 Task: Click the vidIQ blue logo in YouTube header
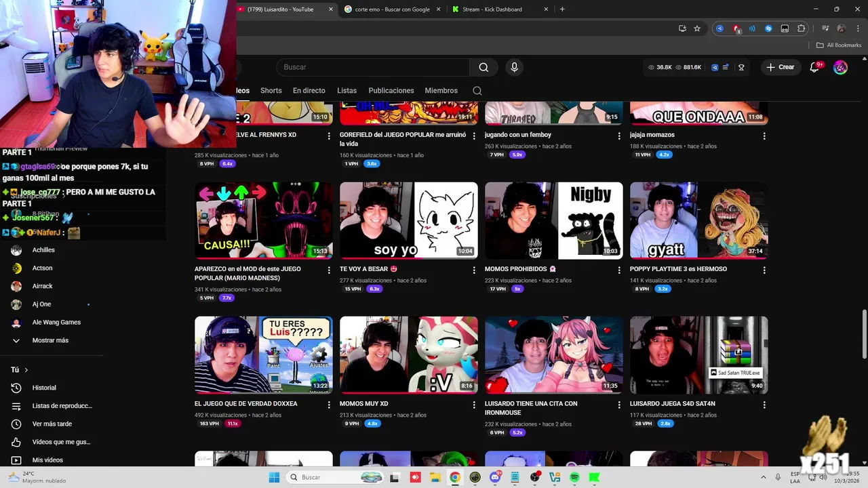pyautogui.click(x=715, y=67)
